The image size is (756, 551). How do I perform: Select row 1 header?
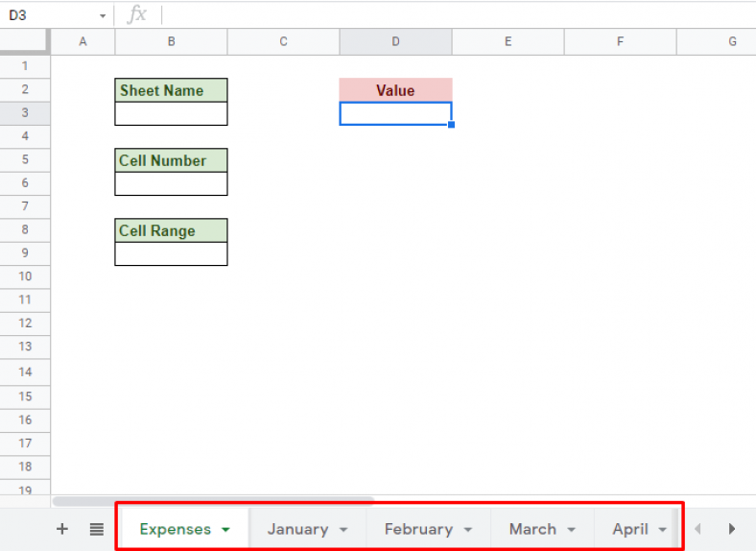tap(25, 66)
